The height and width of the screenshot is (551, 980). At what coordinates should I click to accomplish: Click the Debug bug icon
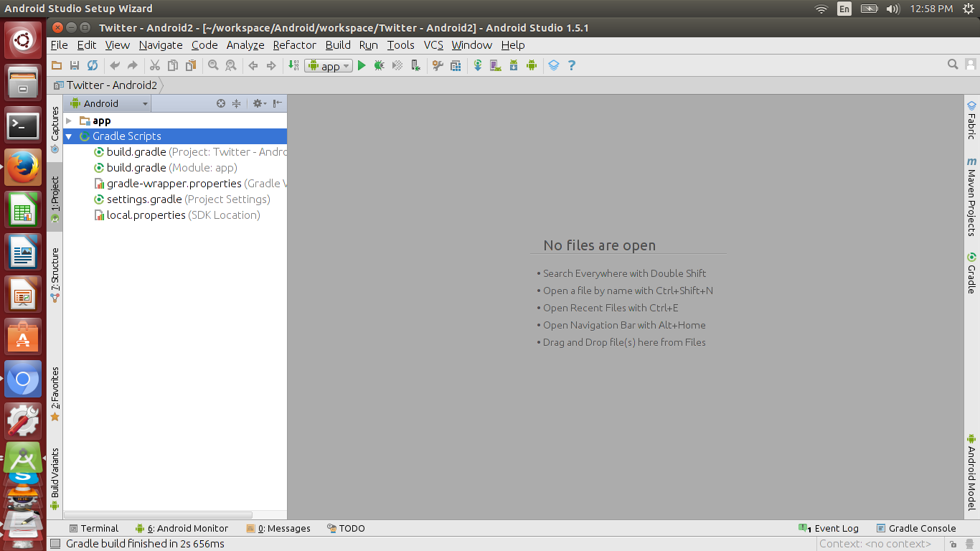[x=380, y=65]
